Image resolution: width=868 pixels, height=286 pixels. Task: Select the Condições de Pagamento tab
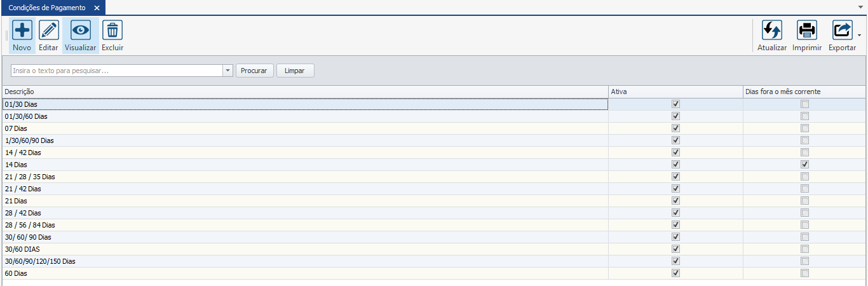46,8
